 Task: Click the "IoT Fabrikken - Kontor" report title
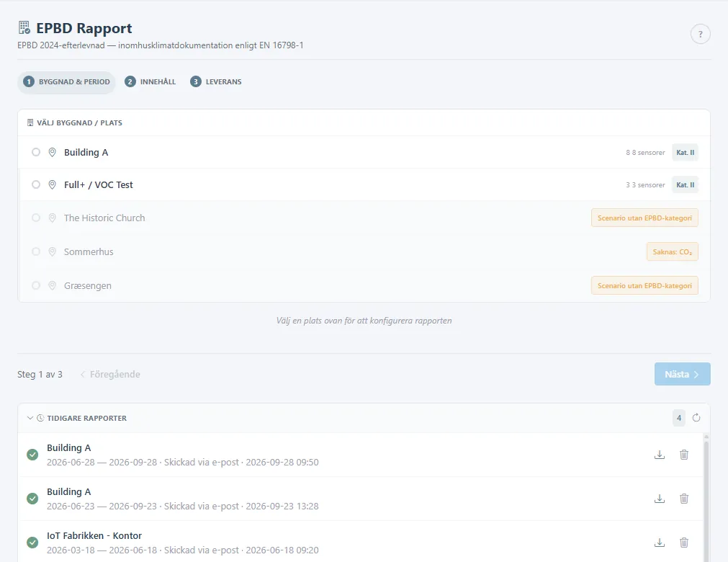94,535
